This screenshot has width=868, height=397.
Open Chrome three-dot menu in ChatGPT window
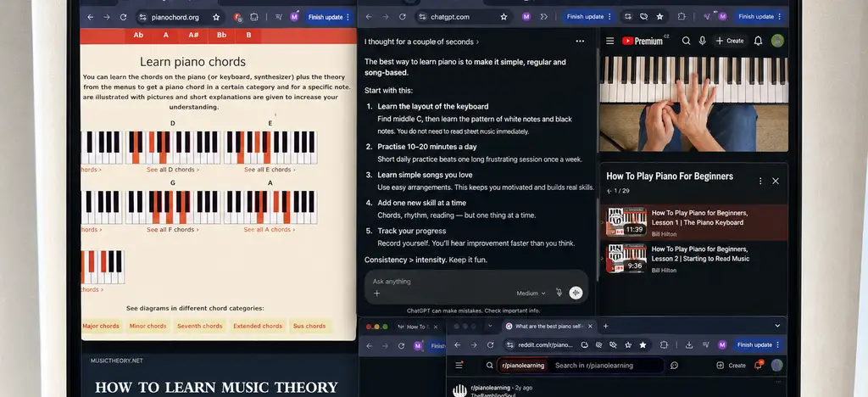tap(609, 17)
